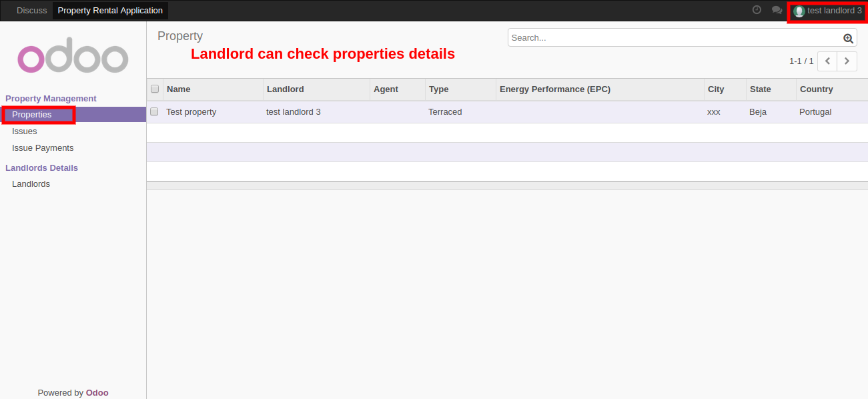Sort by the Agent column header
Screen dimensions: 868x399
coord(398,89)
